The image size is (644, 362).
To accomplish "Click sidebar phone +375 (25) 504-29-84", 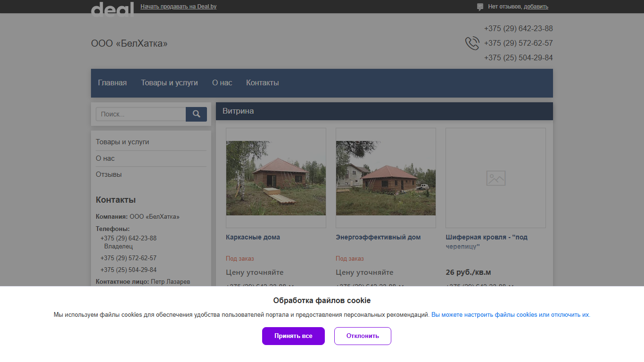I will [128, 270].
